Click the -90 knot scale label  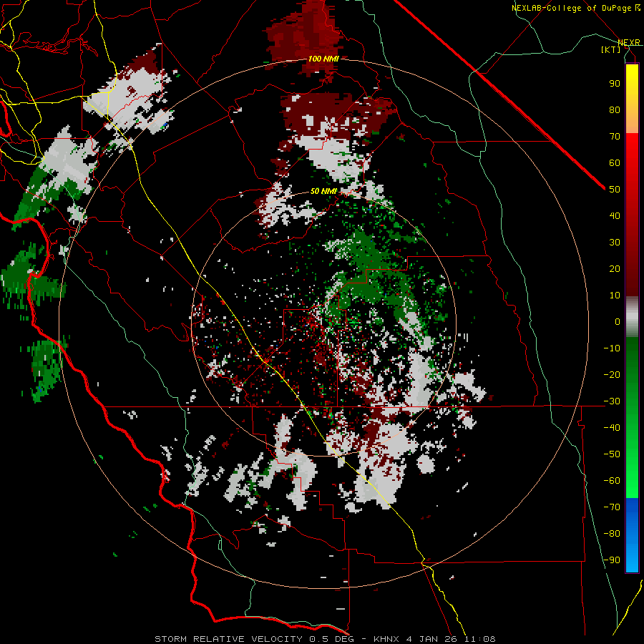612,560
